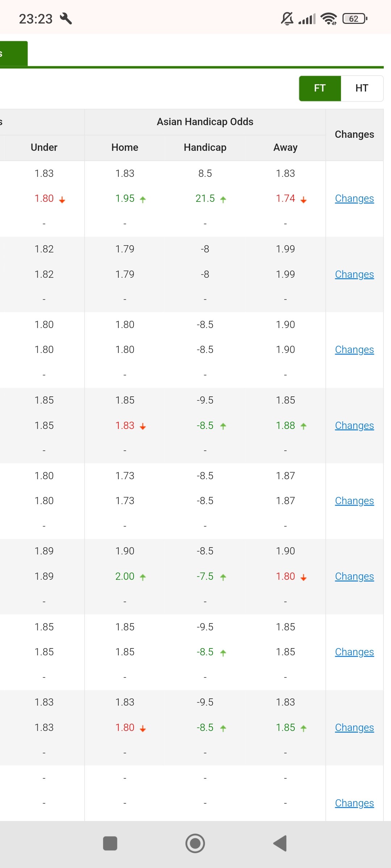
Task: Tap the Android back navigation triangle
Action: tap(280, 843)
